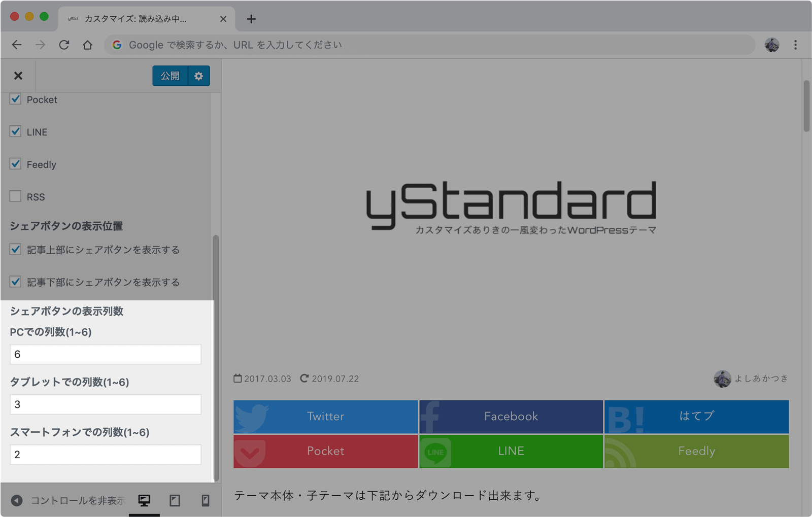Click author avatar beside よしあかつき
The width and height of the screenshot is (812, 517).
pyautogui.click(x=722, y=378)
